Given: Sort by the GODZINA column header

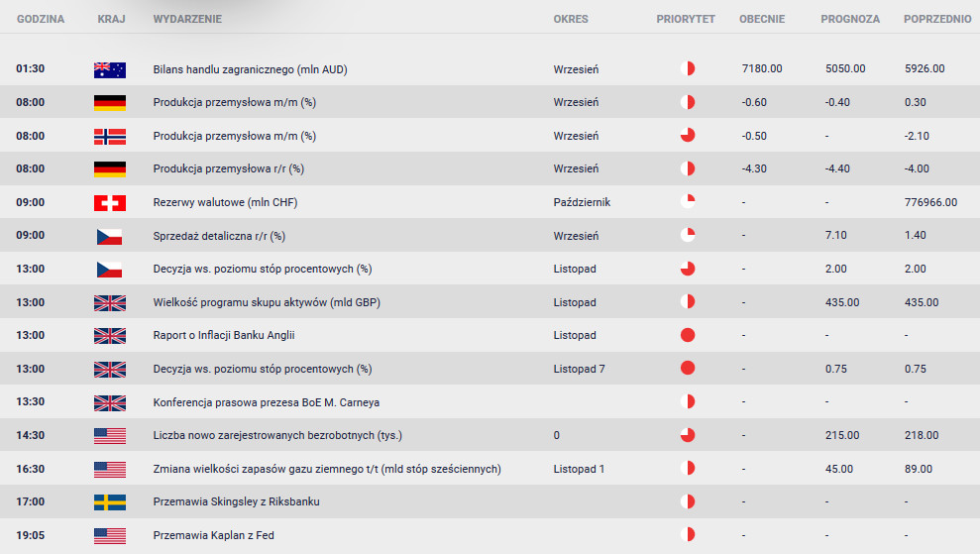Looking at the screenshot, I should pyautogui.click(x=41, y=19).
